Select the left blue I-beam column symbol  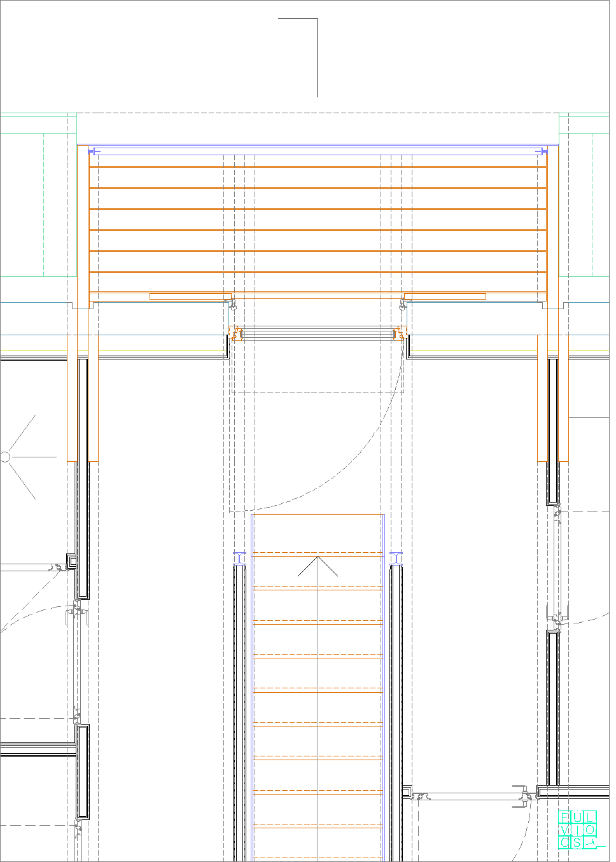(x=240, y=559)
